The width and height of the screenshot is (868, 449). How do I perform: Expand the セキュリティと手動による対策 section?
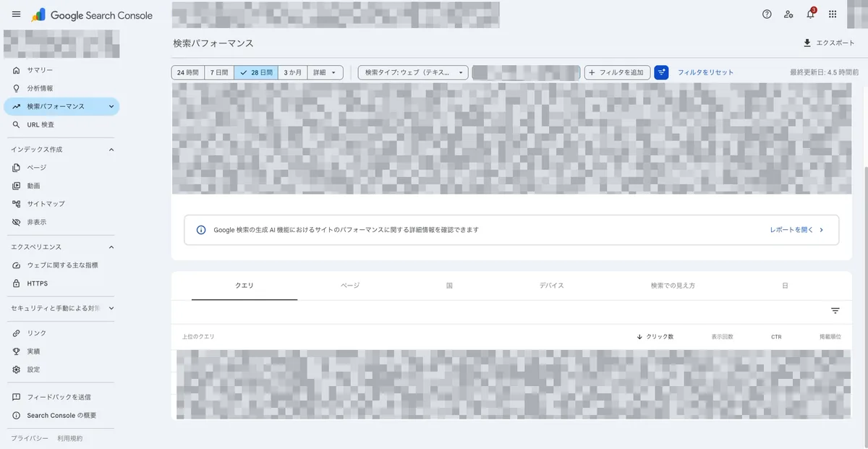pyautogui.click(x=111, y=308)
